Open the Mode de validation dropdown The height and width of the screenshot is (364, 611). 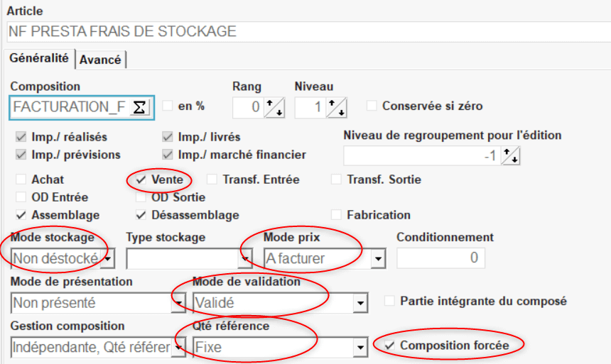coord(360,303)
